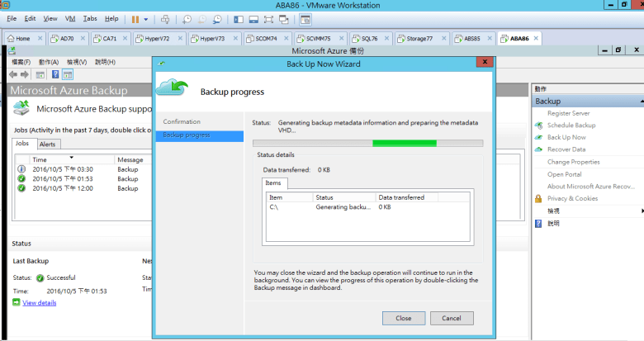Click the VMware pause VM icon

[x=135, y=18]
